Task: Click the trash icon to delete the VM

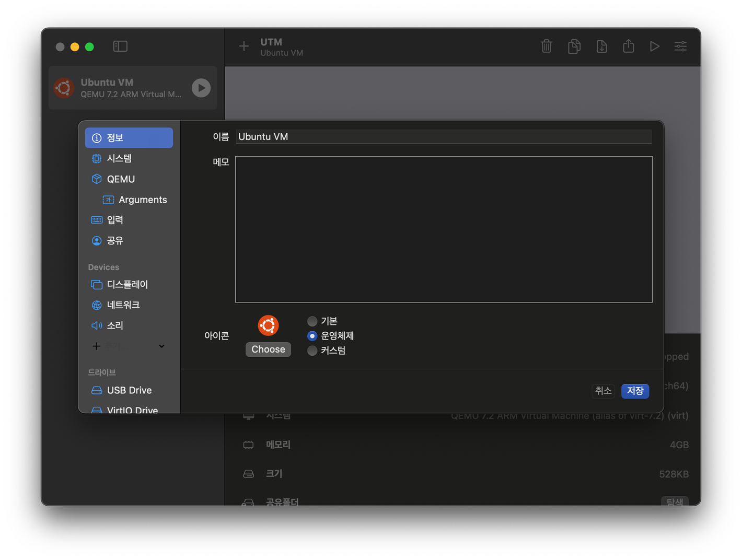Action: pos(547,46)
